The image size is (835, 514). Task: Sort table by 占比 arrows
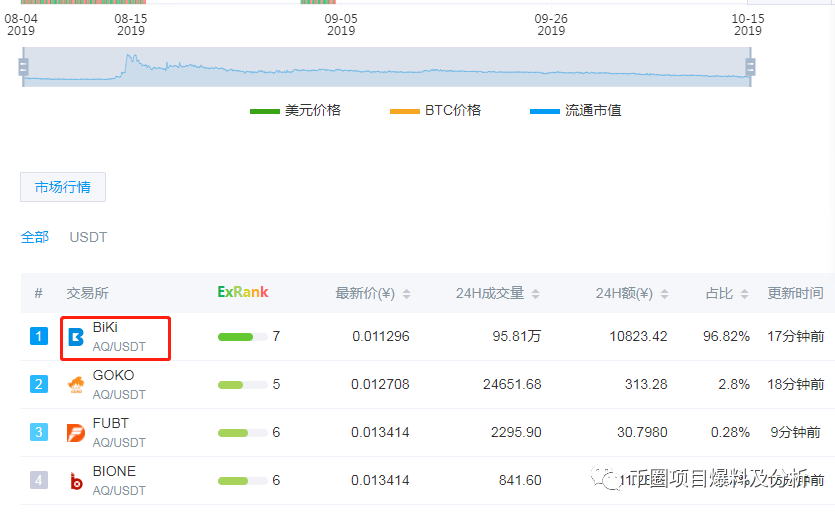[744, 293]
